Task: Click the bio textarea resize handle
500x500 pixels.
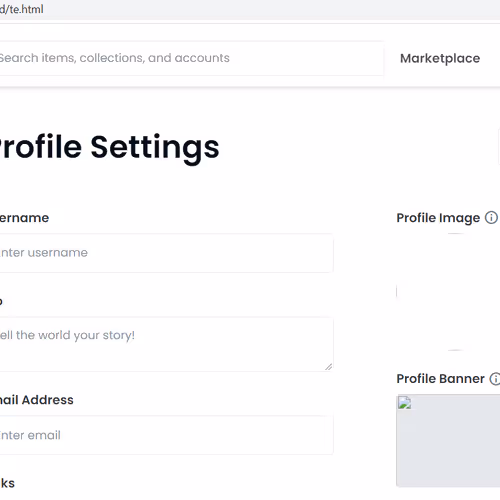Action: pyautogui.click(x=329, y=367)
